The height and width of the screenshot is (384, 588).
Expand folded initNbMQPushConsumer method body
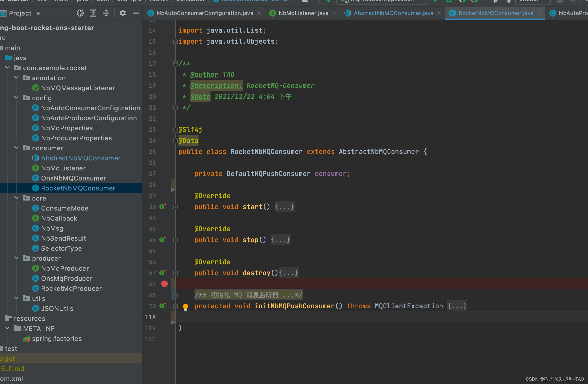click(457, 306)
